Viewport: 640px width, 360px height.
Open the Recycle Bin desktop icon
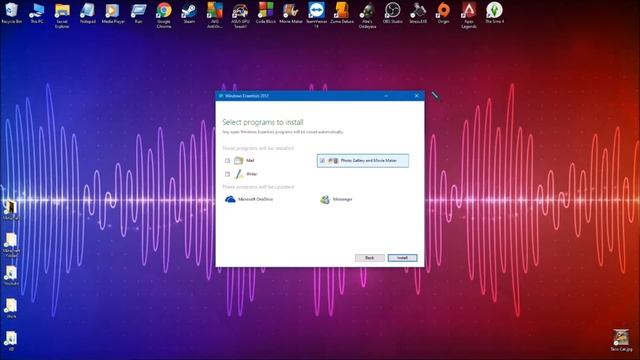11,13
